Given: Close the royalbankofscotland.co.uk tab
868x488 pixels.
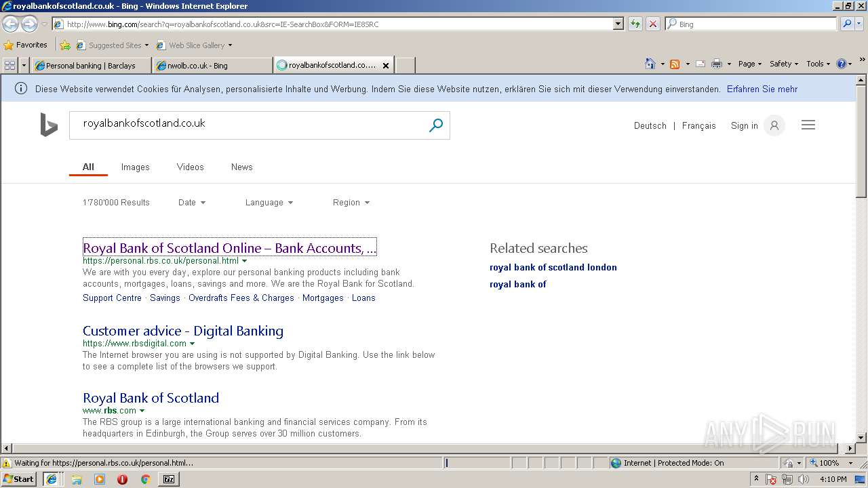Looking at the screenshot, I should click(386, 66).
